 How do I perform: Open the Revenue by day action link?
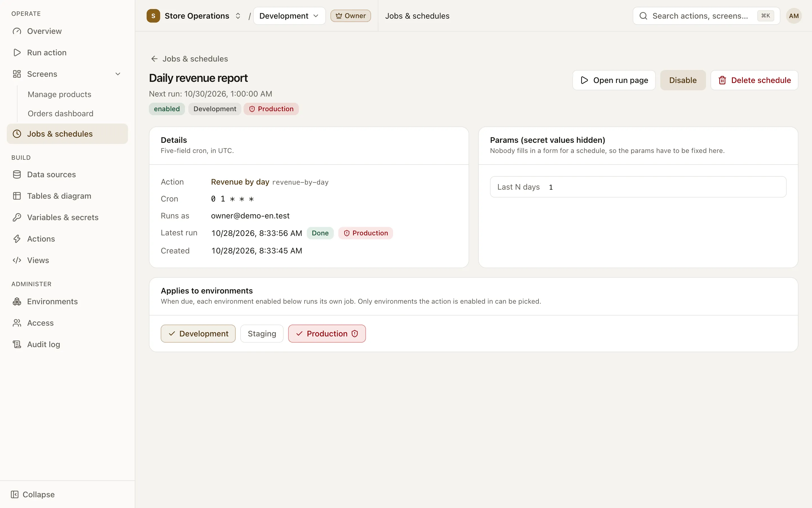[x=240, y=182]
